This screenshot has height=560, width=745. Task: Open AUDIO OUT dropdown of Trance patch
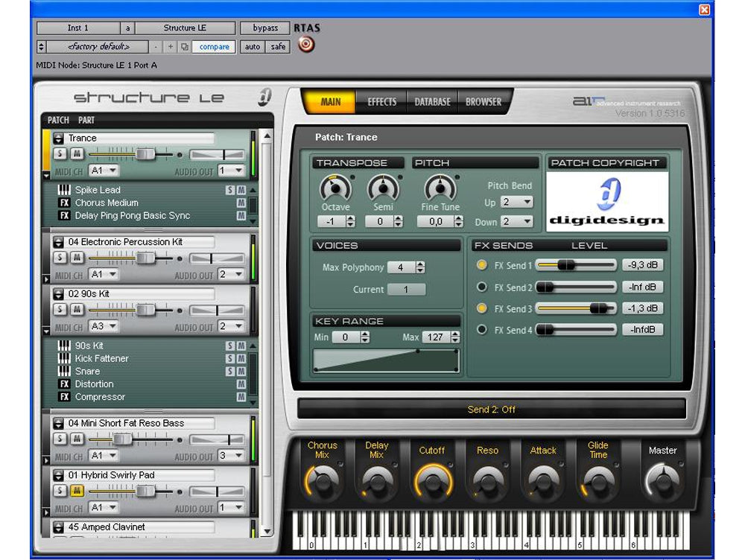tap(232, 171)
